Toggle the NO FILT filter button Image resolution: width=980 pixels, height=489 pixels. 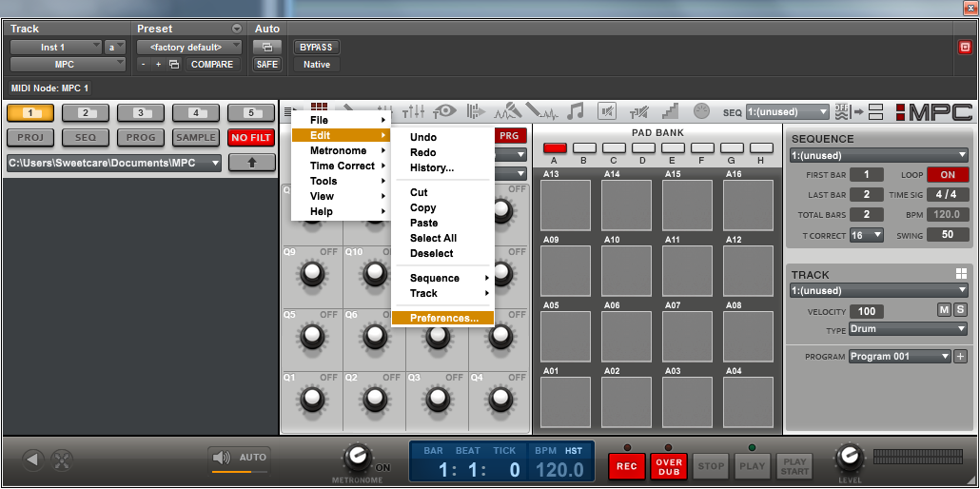251,138
